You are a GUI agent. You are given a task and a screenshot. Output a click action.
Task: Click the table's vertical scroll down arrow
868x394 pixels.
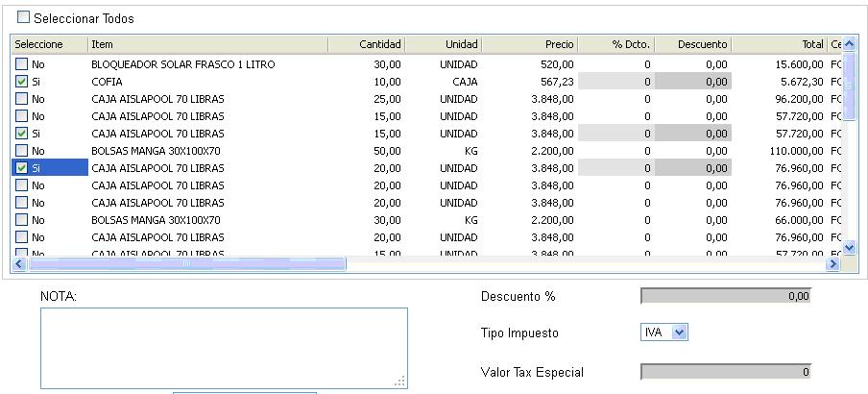tap(849, 248)
